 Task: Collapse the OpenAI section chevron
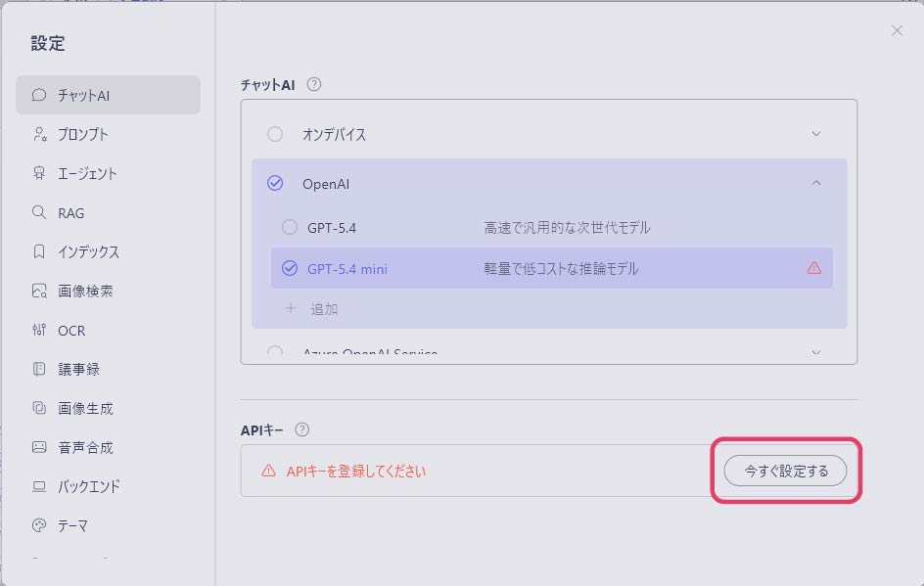pos(816,183)
